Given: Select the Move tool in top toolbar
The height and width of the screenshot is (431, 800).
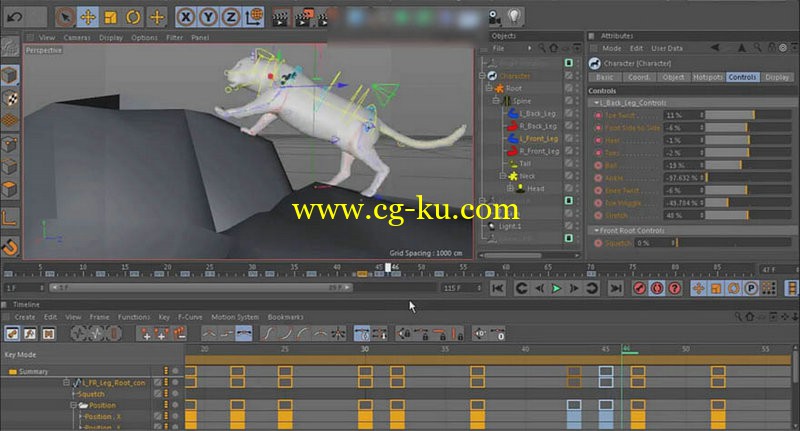Looking at the screenshot, I should 88,17.
